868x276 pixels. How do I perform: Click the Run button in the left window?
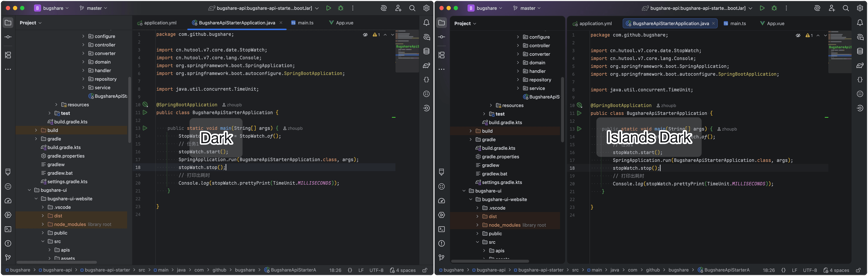[328, 8]
